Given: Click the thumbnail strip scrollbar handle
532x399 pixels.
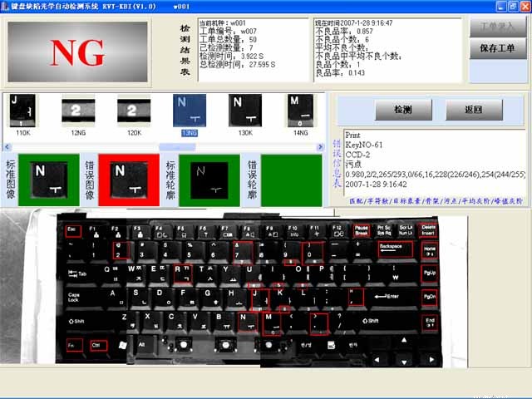Looking at the screenshot, I should tap(177, 147).
